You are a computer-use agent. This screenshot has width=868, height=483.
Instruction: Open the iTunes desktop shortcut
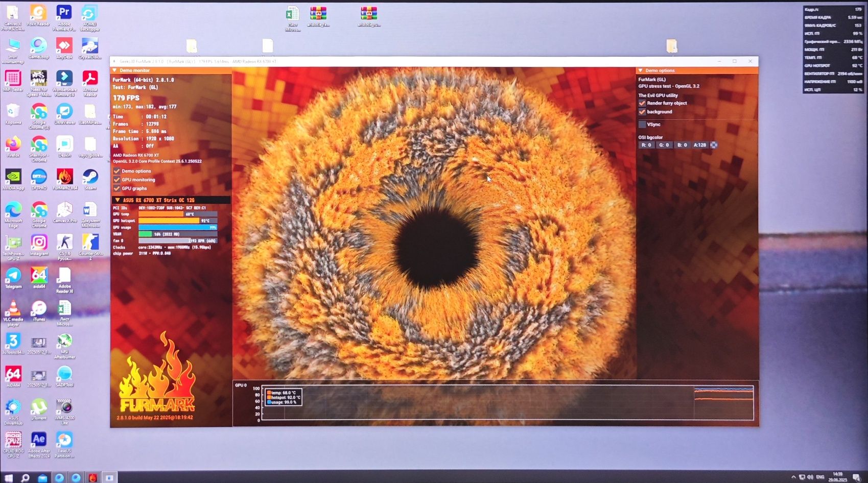click(x=39, y=310)
